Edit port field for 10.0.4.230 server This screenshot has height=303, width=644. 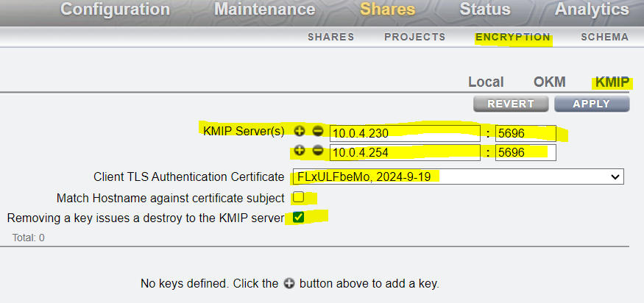[526, 133]
